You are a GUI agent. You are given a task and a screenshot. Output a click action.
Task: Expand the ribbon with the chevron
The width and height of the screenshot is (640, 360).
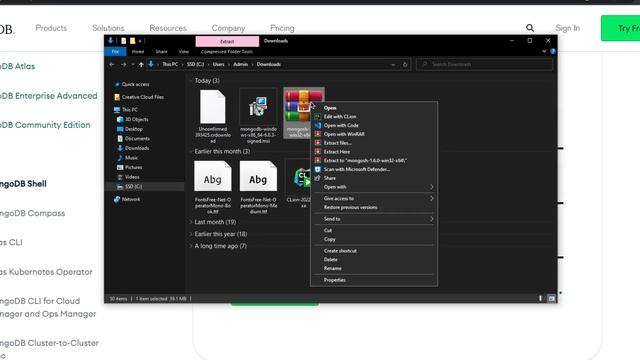(544, 51)
